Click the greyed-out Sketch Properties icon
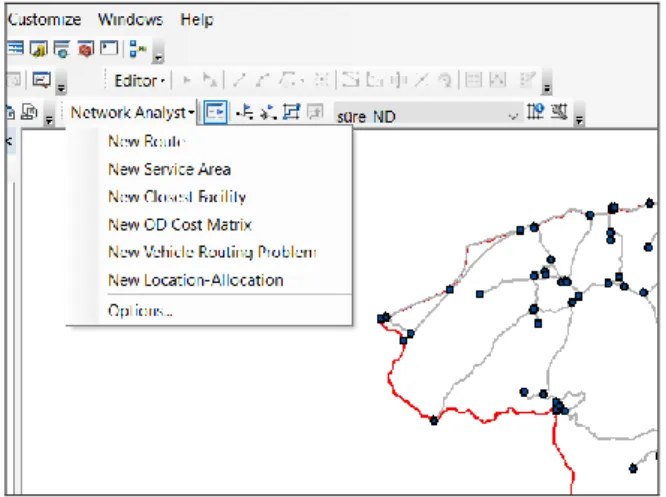Viewport: 666px width, 497px height. click(498, 79)
